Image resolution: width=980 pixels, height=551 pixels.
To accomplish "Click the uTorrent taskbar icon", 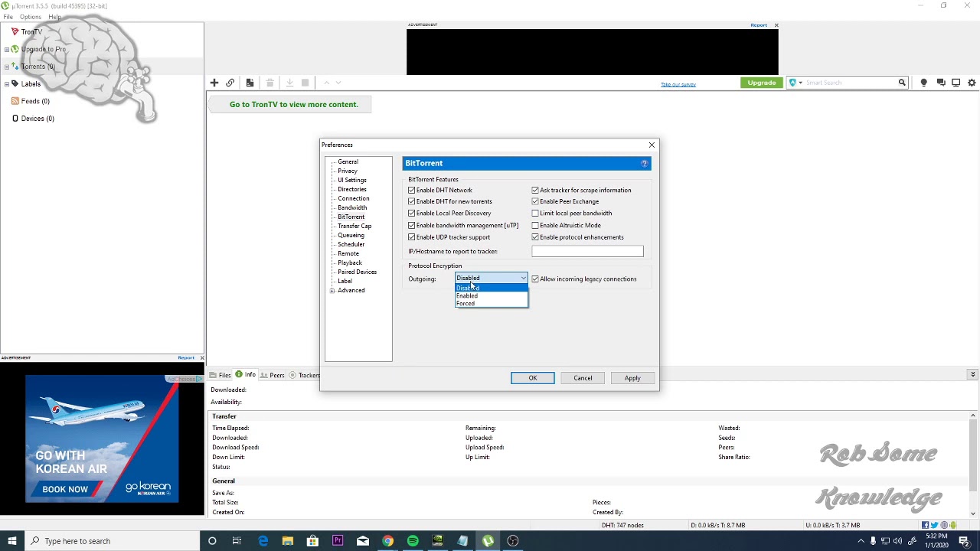I will coord(488,541).
